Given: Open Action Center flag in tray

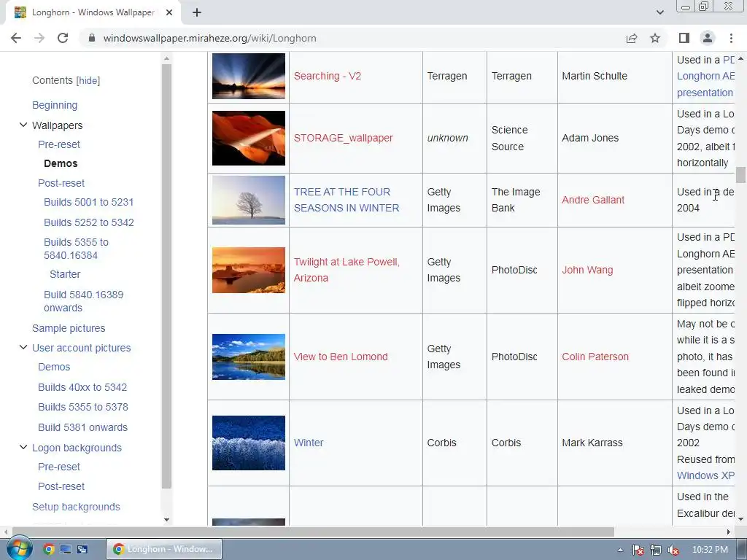Looking at the screenshot, I should click(638, 550).
